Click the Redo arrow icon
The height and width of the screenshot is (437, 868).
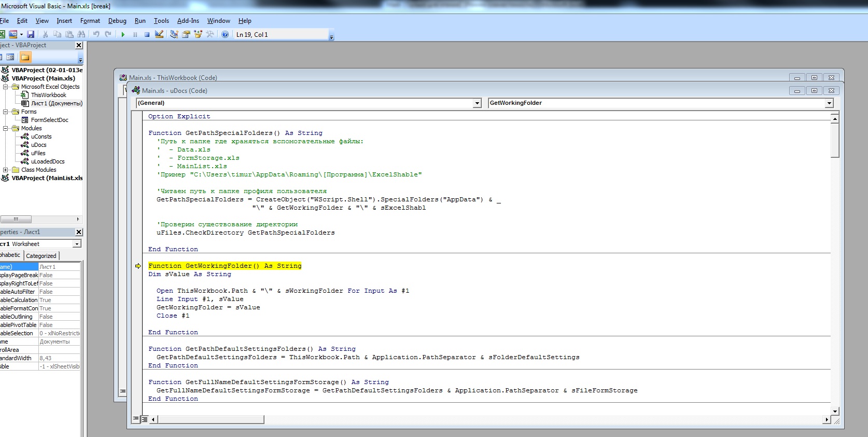click(108, 34)
